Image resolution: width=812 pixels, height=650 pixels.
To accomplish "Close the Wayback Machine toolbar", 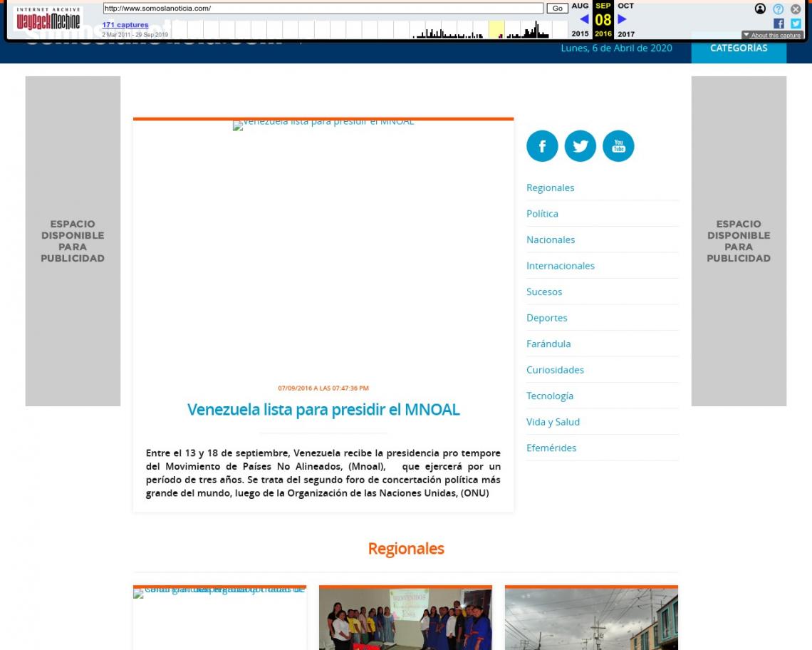I will [796, 9].
